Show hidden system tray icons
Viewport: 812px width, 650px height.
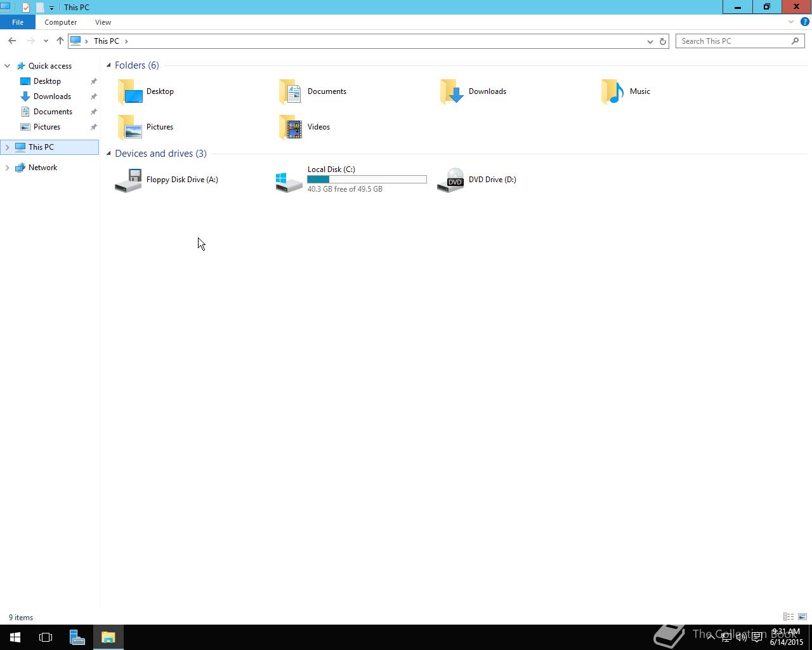click(710, 637)
